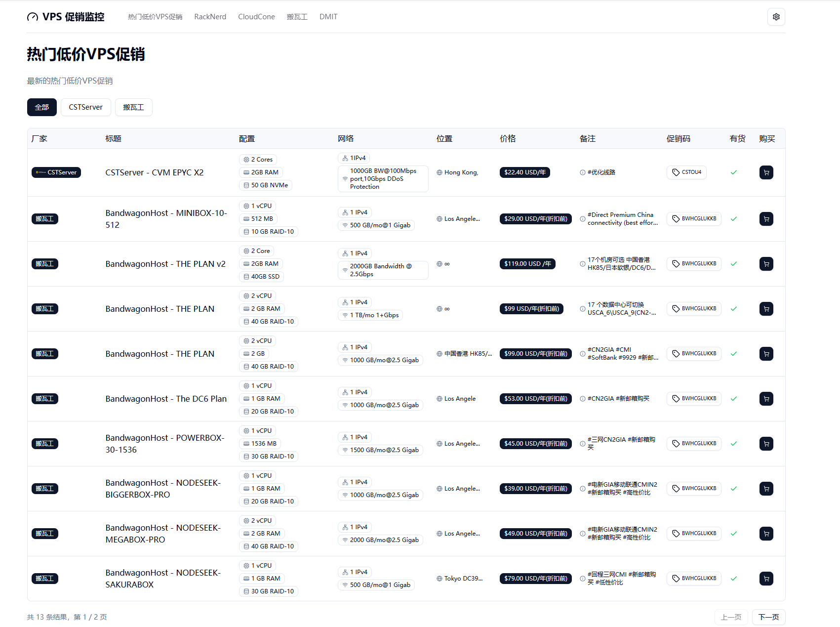Click cart icon for POWERBOX-30-1536 row
The image size is (840, 627).
tap(766, 444)
